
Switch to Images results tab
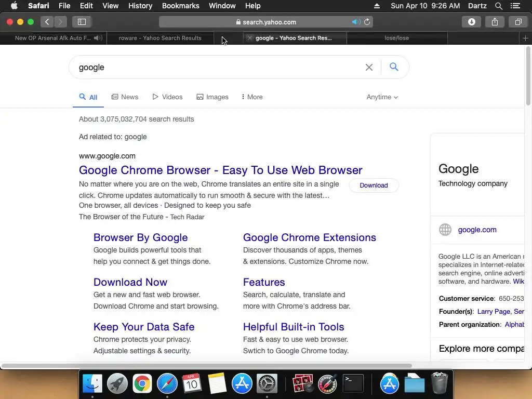[212, 97]
